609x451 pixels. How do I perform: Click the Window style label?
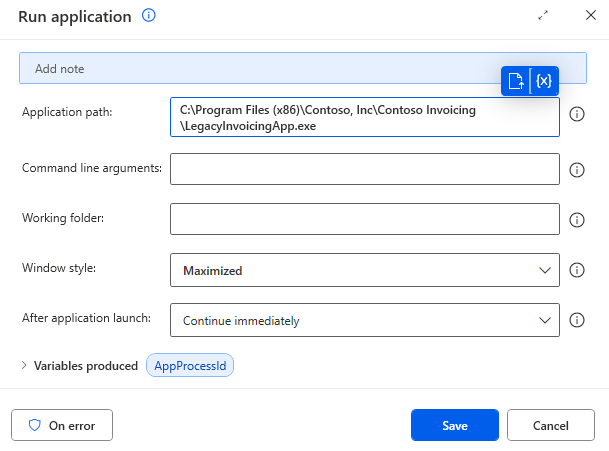[59, 268]
